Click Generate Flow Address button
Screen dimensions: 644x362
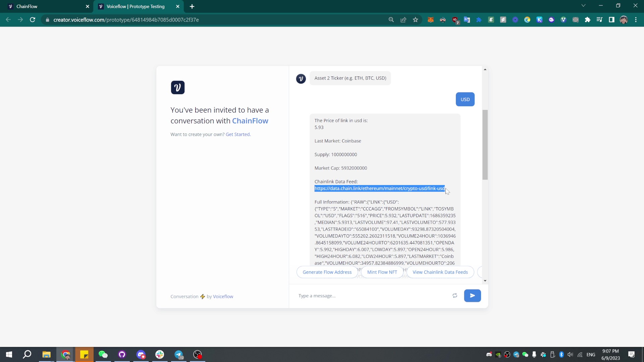(x=327, y=272)
